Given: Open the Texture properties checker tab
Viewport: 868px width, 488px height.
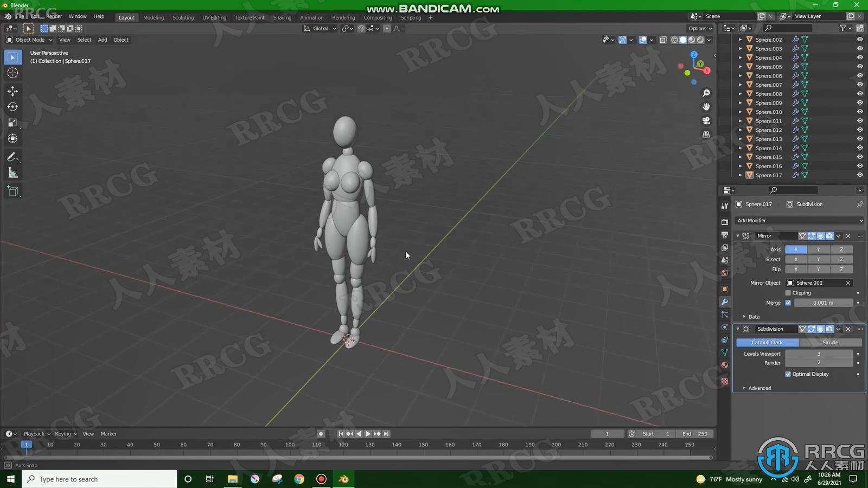Looking at the screenshot, I should tap(724, 381).
